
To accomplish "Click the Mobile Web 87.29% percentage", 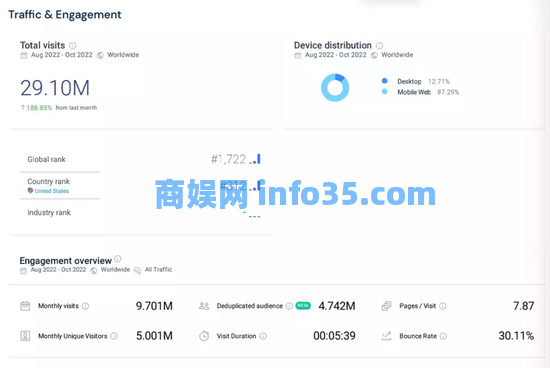I will [448, 92].
